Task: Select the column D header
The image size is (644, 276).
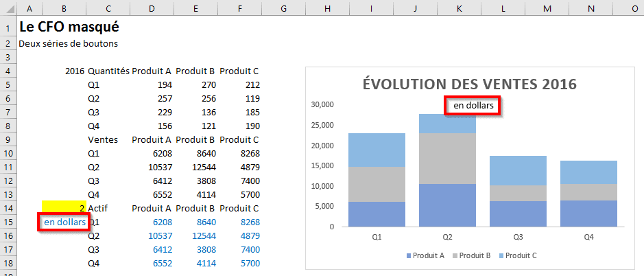Action: [x=151, y=8]
